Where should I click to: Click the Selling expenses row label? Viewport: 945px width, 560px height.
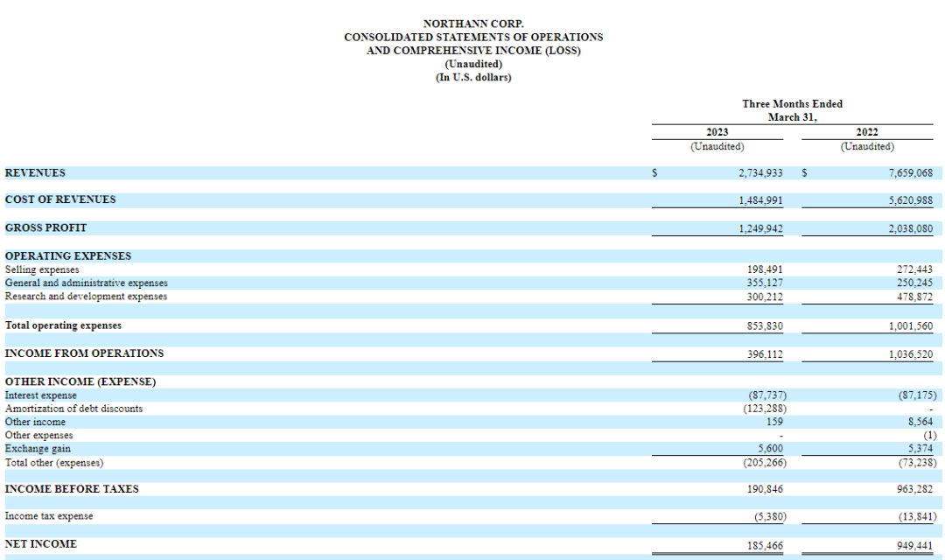[42, 269]
